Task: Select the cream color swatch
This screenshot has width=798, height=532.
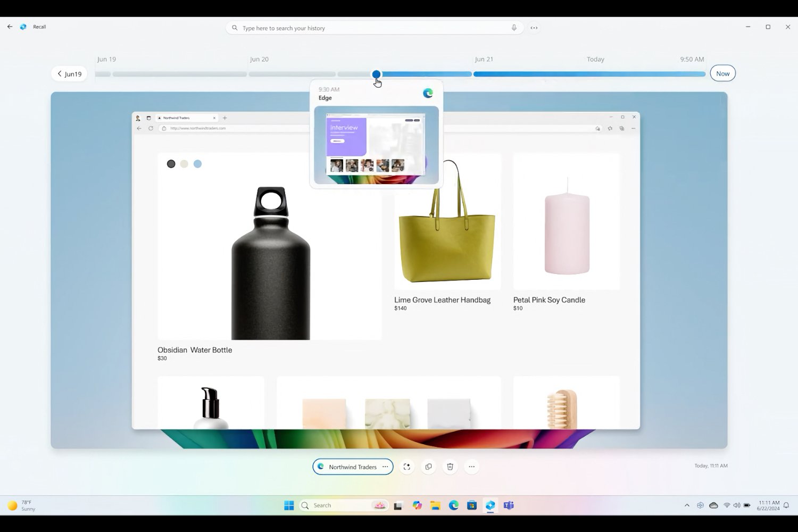Action: (184, 164)
